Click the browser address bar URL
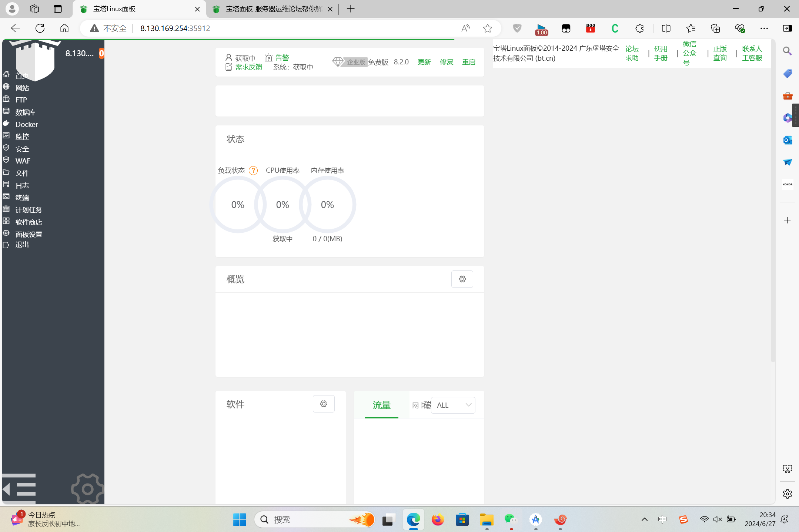The height and width of the screenshot is (532, 799). (x=175, y=28)
